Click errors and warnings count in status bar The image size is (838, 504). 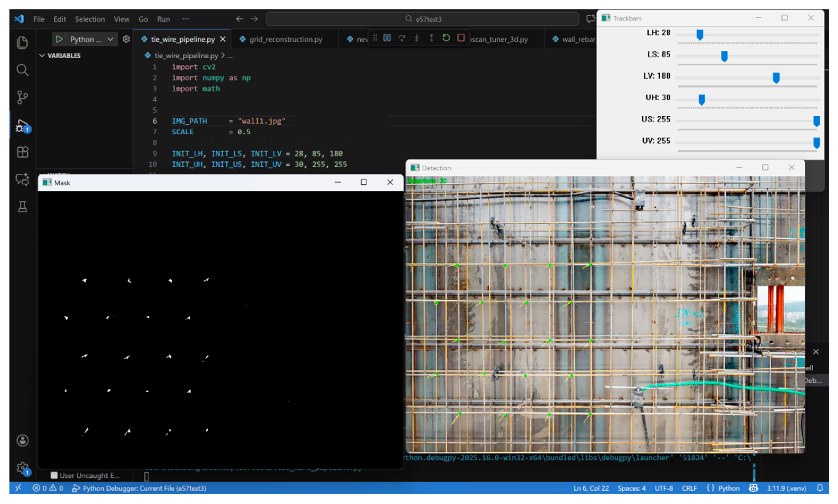(x=48, y=488)
